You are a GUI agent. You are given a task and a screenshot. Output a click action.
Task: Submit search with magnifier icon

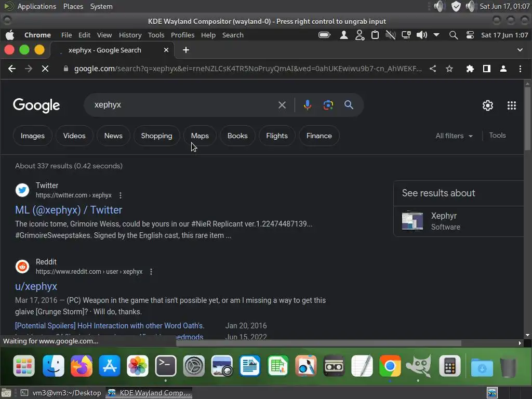(x=349, y=105)
